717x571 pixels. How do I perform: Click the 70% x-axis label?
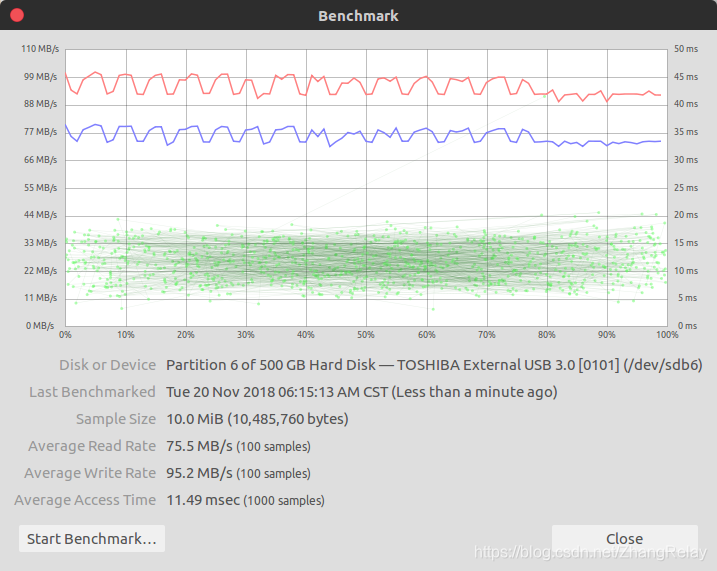487,335
